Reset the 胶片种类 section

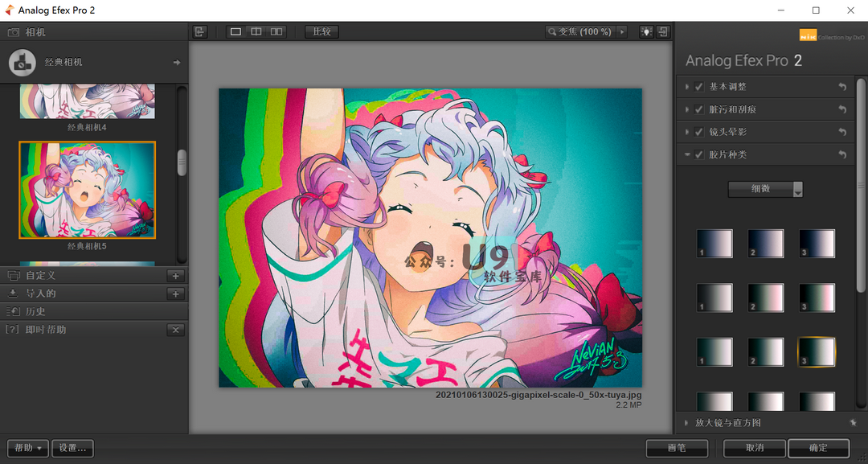pos(842,154)
